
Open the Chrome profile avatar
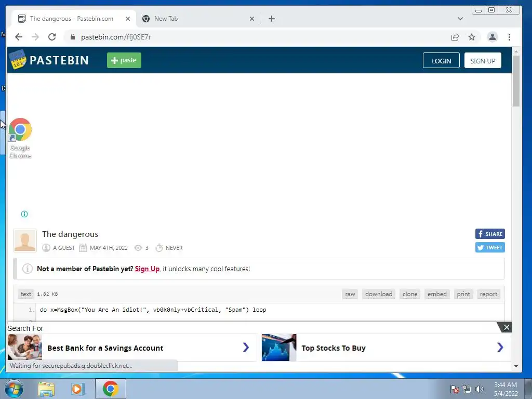(x=493, y=37)
